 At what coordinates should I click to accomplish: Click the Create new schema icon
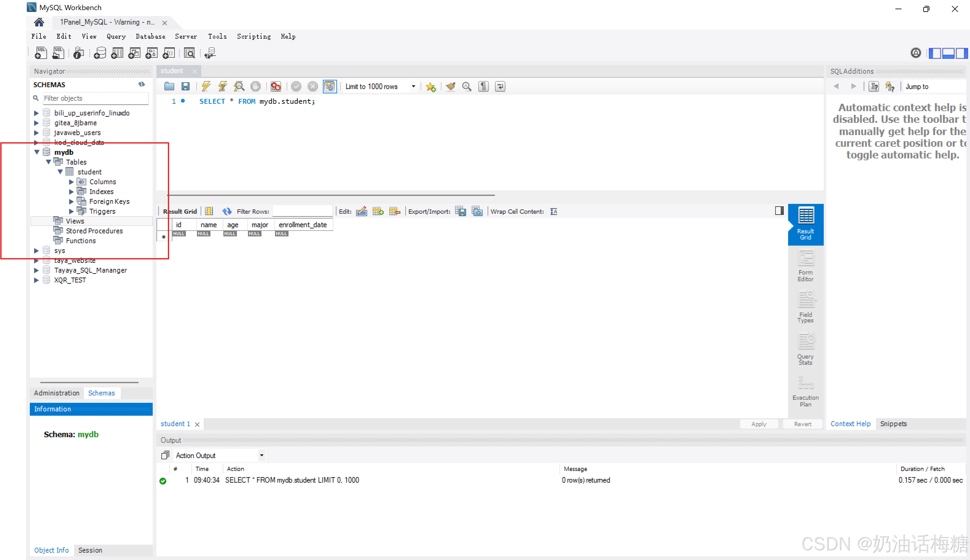click(100, 53)
